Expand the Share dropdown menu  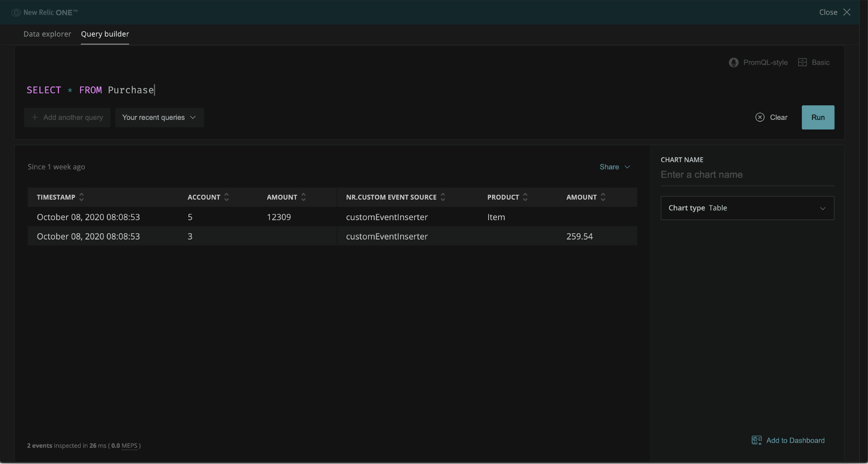tap(614, 167)
